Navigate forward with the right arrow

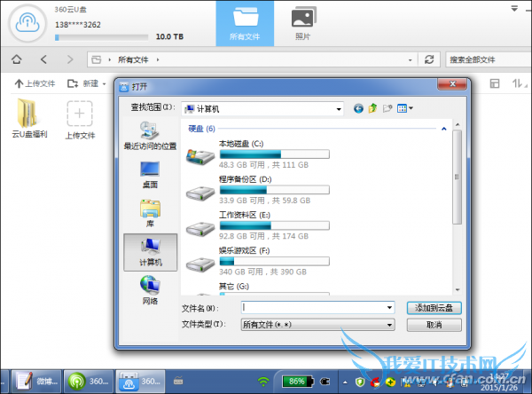coord(70,59)
